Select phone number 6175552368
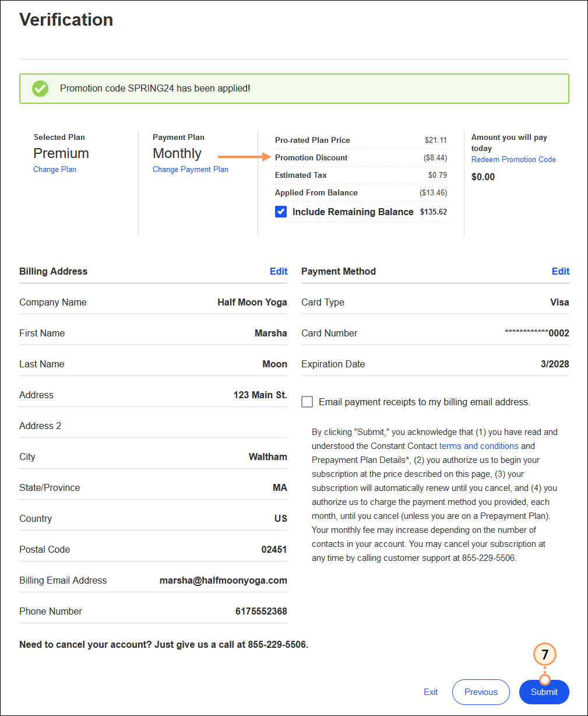 tap(261, 611)
